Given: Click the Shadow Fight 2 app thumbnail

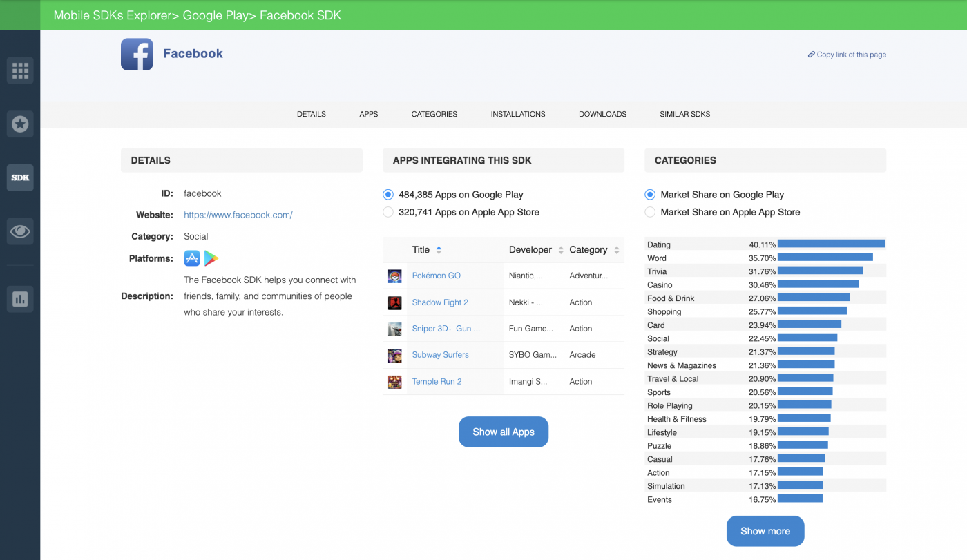Looking at the screenshot, I should coord(394,302).
